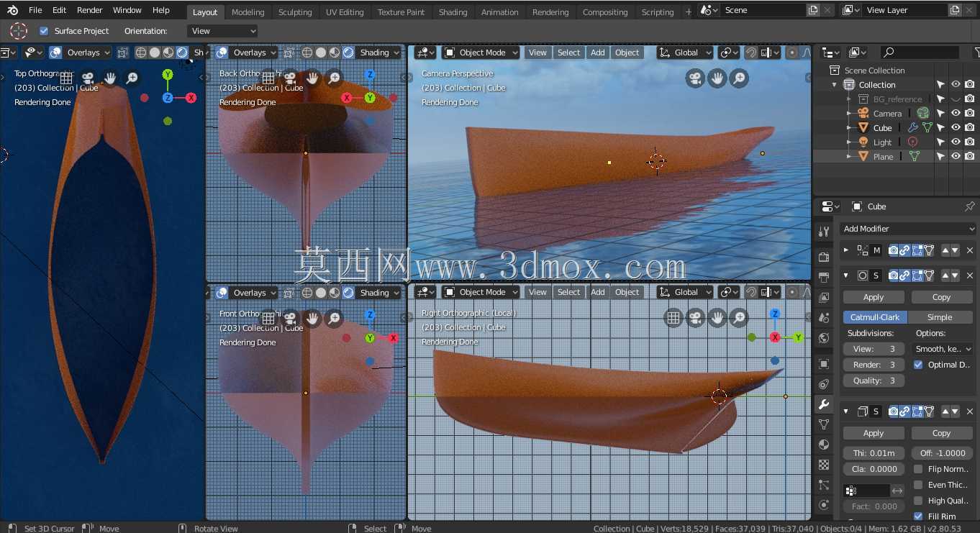Pin the Cube properties editor
The height and width of the screenshot is (533, 980).
pos(969,206)
